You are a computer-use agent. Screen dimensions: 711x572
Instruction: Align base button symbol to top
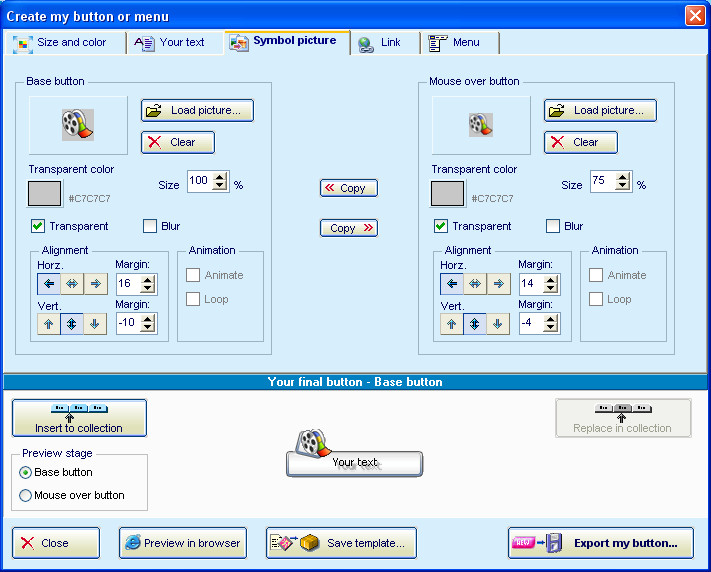coord(49,324)
